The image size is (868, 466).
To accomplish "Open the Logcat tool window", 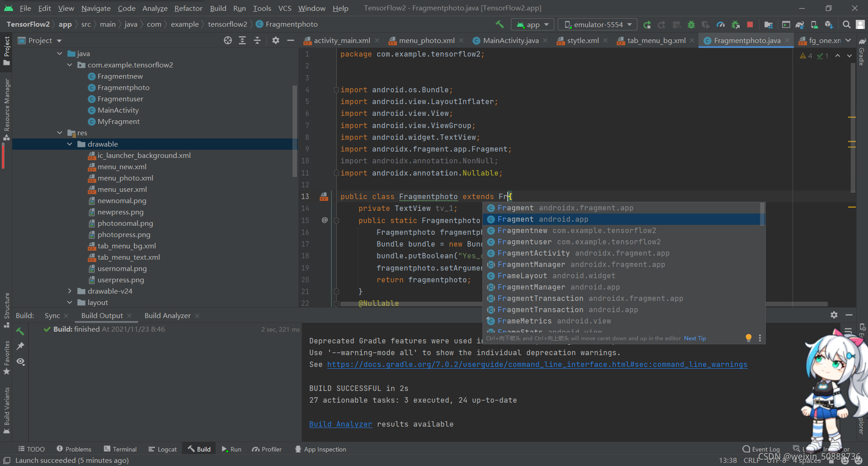I will (x=162, y=449).
